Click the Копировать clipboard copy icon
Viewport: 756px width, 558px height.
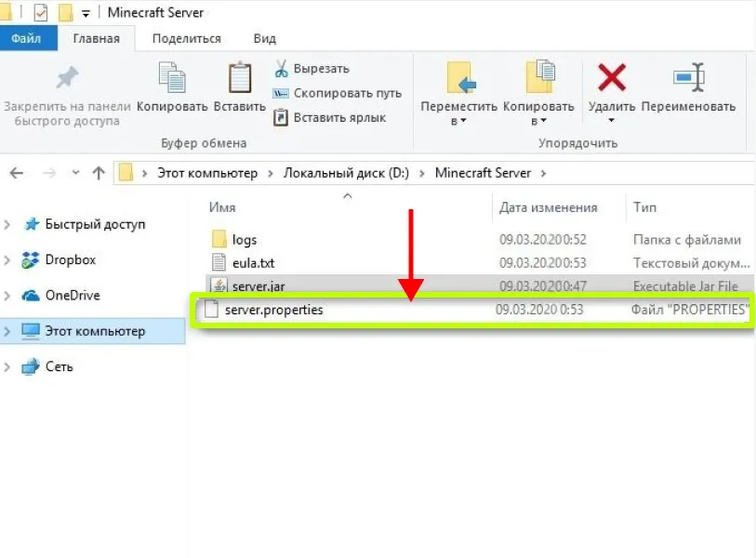tap(172, 77)
